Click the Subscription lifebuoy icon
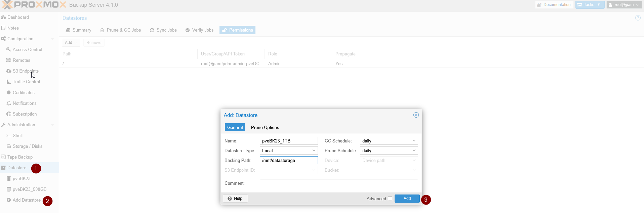 [x=9, y=114]
